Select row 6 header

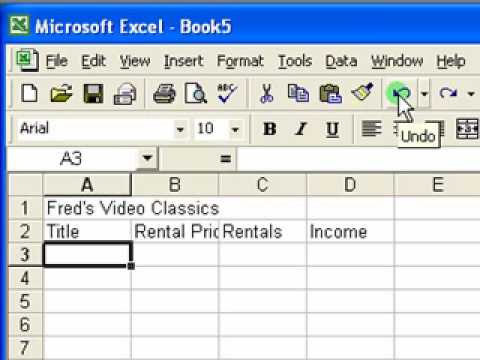(25, 324)
